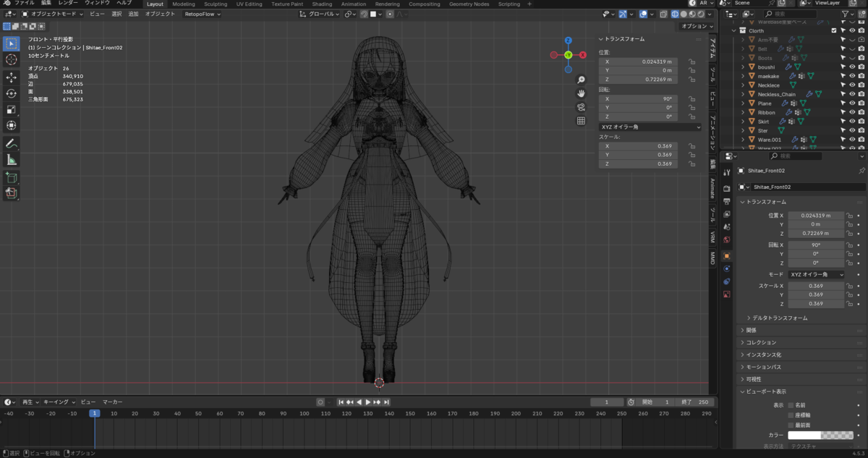Hide the Skirt object with its eye icon
Image resolution: width=868 pixels, height=458 pixels.
852,122
